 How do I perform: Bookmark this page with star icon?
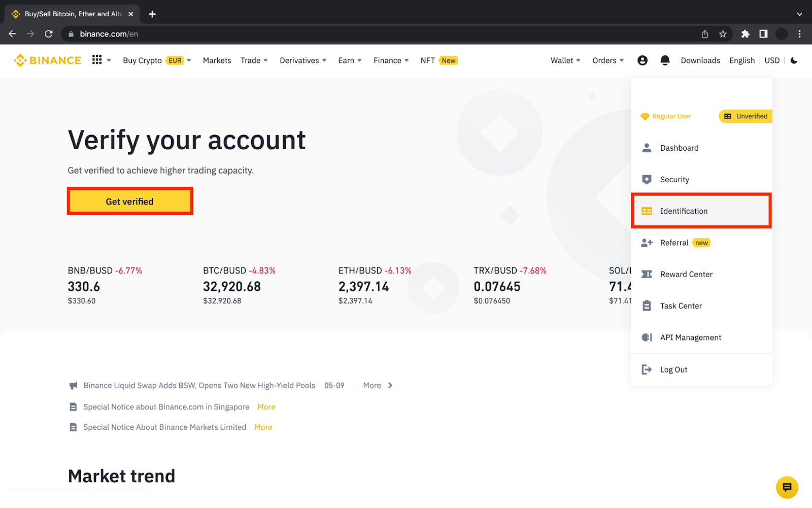click(x=723, y=34)
